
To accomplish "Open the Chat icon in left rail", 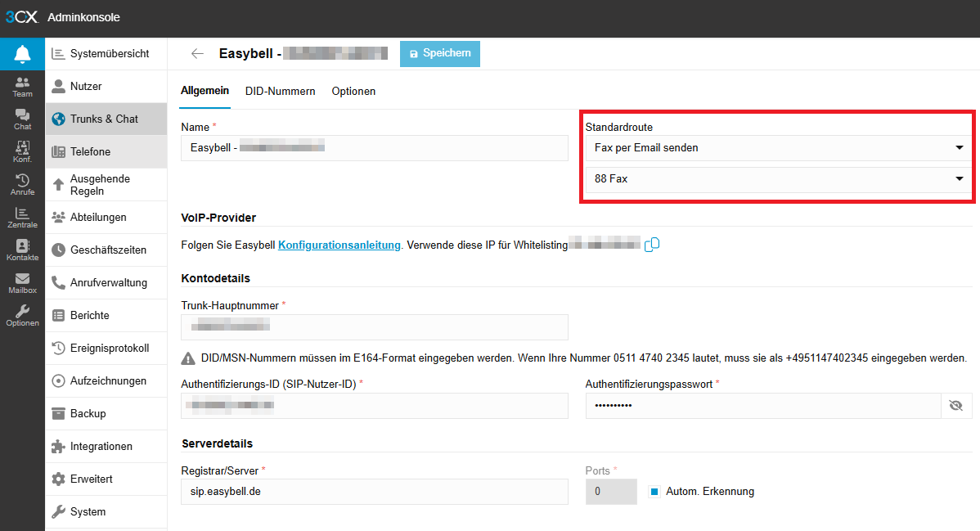I will coord(22,119).
